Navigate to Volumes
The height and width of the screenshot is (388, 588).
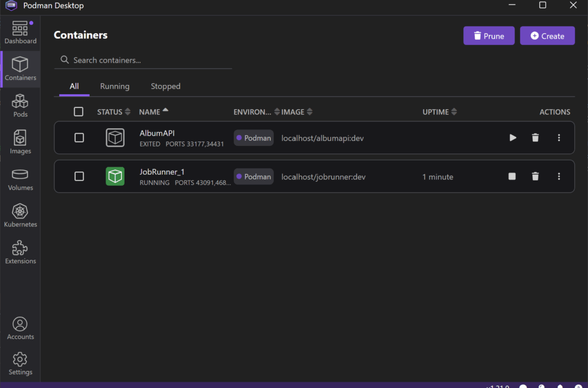(20, 179)
